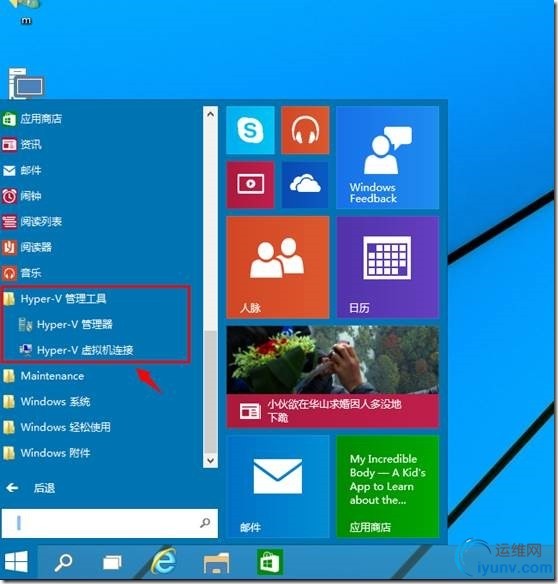Open taskbar Search magnifier

point(63,562)
